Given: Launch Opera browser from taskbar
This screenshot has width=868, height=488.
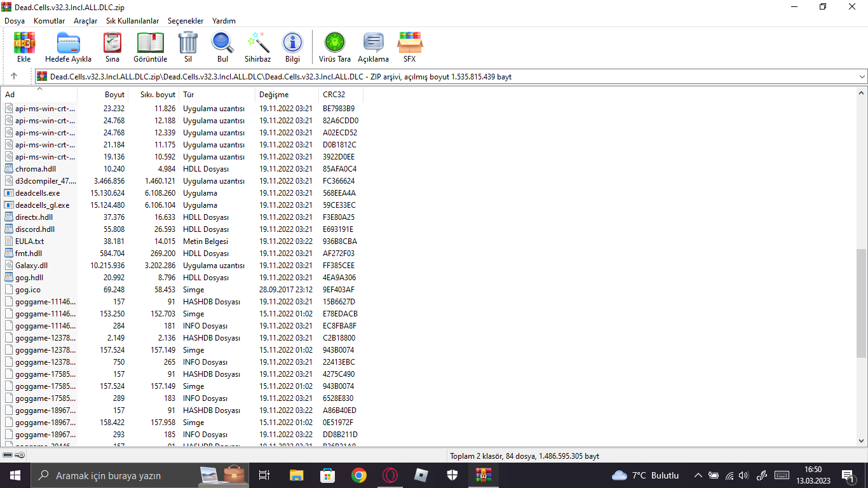Looking at the screenshot, I should tap(390, 475).
